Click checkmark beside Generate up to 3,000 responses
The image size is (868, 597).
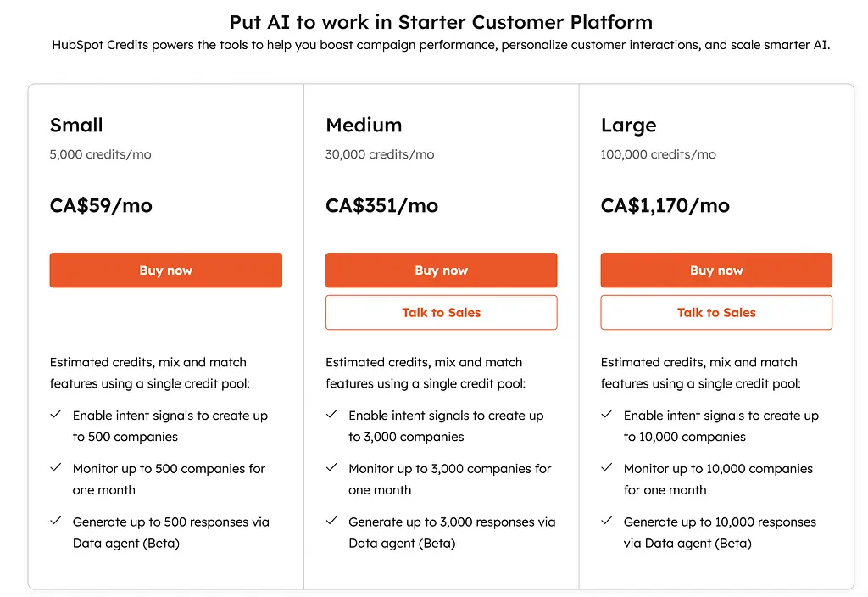(x=331, y=522)
